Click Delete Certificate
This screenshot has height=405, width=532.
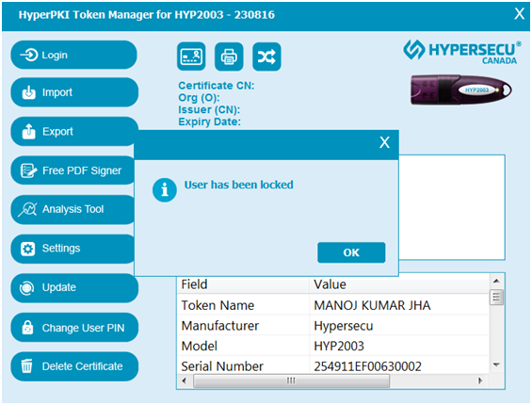coord(74,366)
